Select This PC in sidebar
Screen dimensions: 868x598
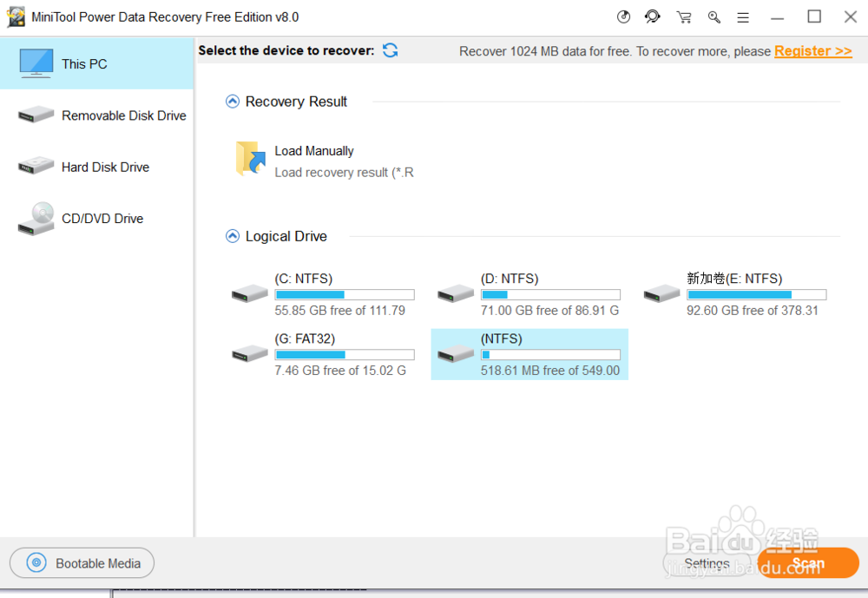tap(97, 63)
